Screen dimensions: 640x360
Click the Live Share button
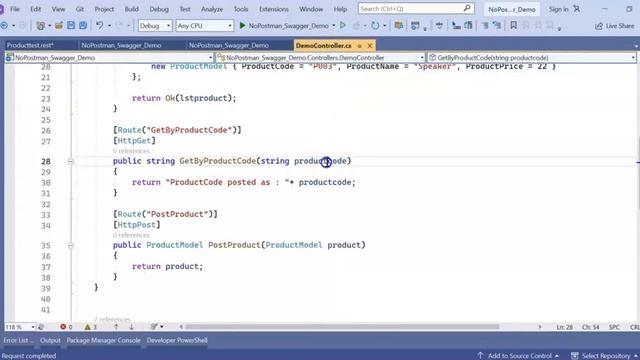615,26
